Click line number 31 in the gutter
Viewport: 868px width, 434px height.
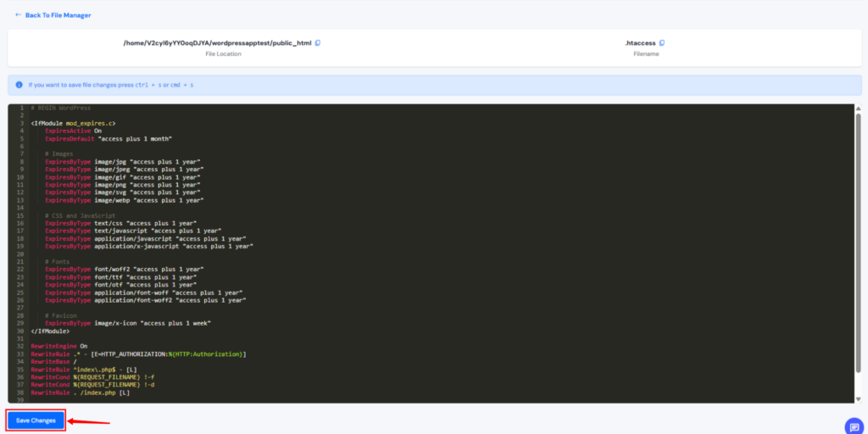[20, 338]
